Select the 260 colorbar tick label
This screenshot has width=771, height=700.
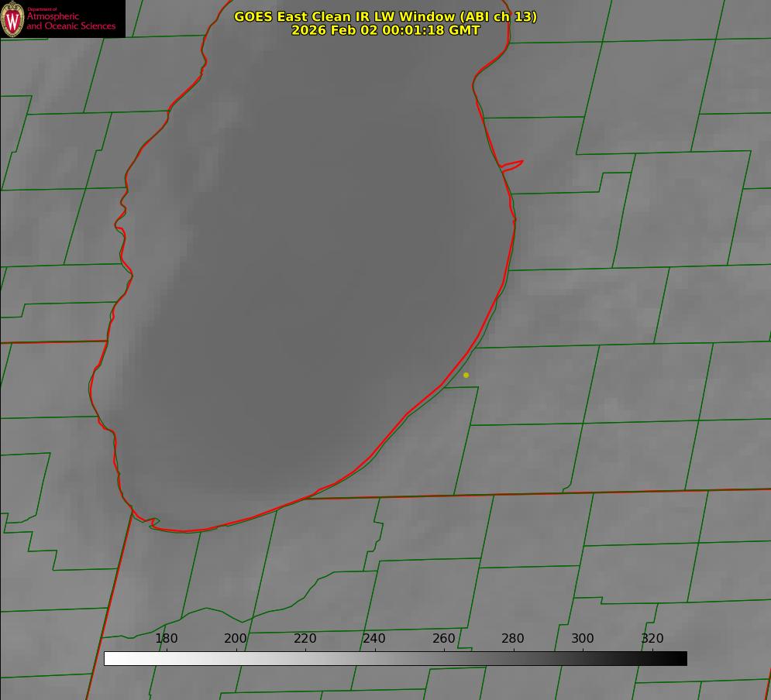tap(444, 638)
